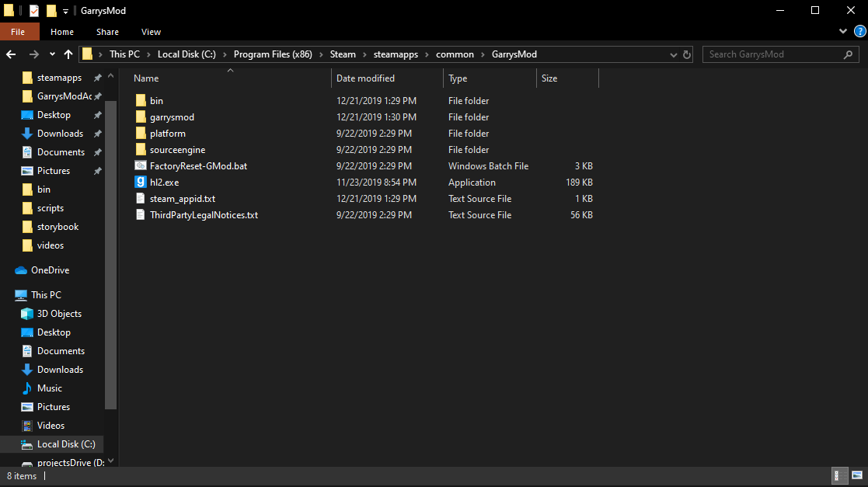Viewport: 868px width, 487px height.
Task: Open the Share ribbon tab
Action: click(107, 32)
